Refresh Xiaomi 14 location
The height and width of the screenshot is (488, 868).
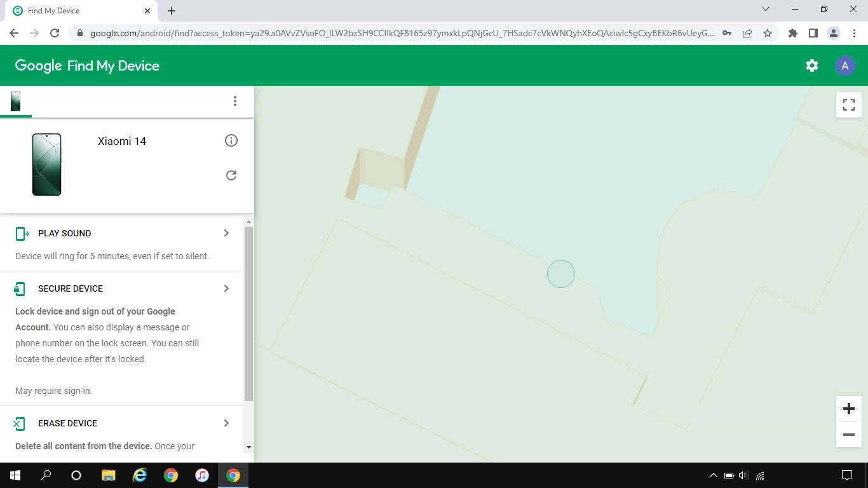231,175
